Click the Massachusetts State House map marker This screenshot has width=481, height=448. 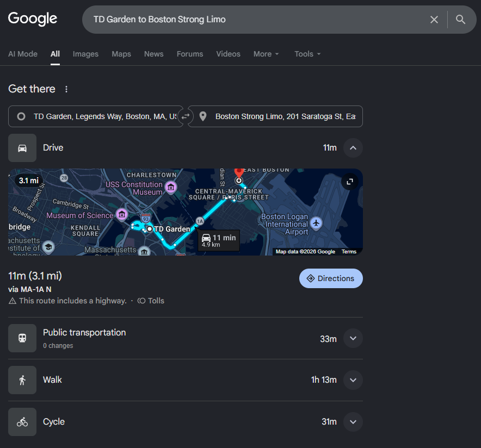[144, 252]
